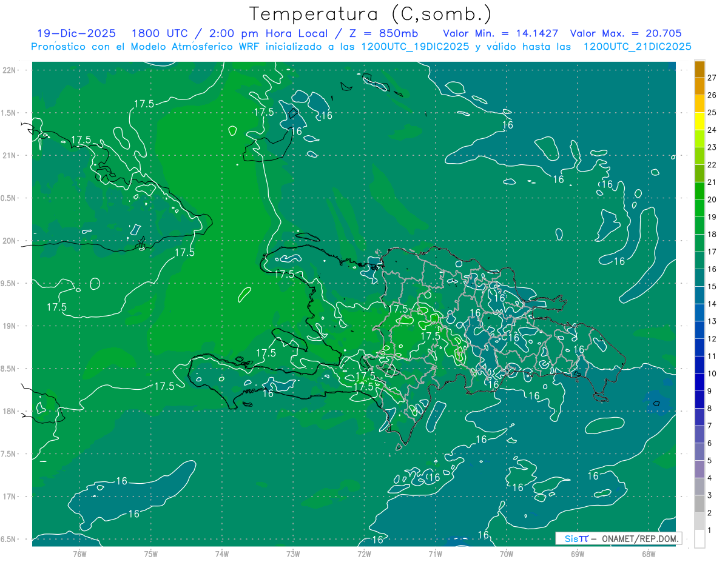Click the "73W" longitude axis label
Screen dimensions: 728x562
pyautogui.click(x=293, y=554)
